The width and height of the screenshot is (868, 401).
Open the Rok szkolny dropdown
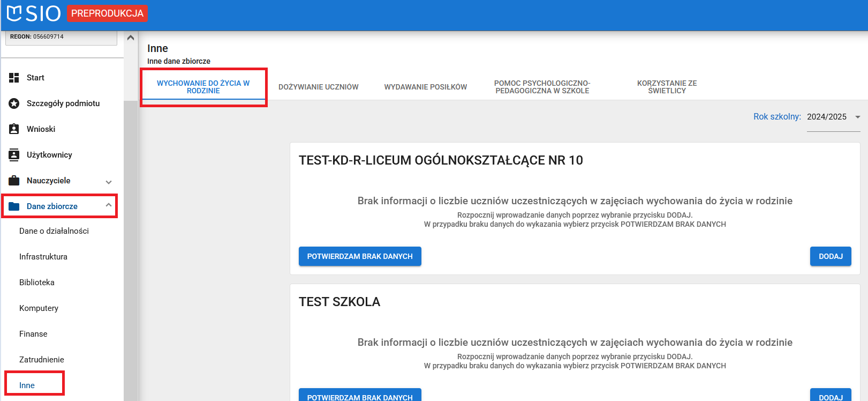pos(833,117)
